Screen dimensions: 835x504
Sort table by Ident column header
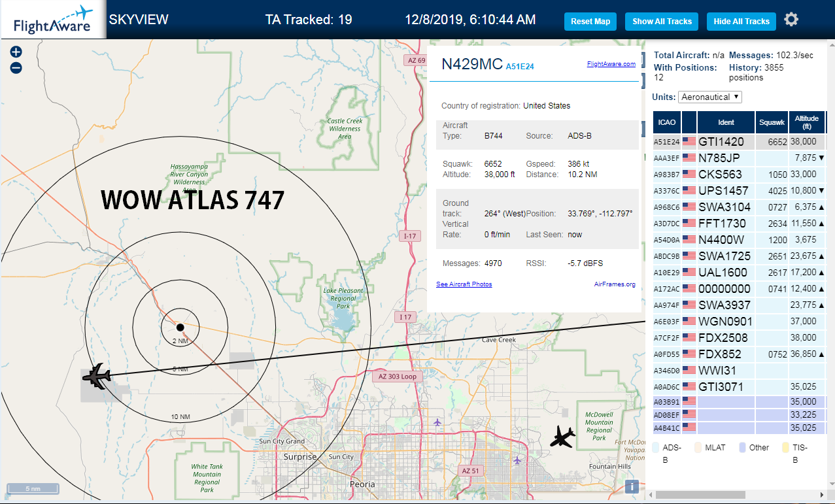[726, 122]
